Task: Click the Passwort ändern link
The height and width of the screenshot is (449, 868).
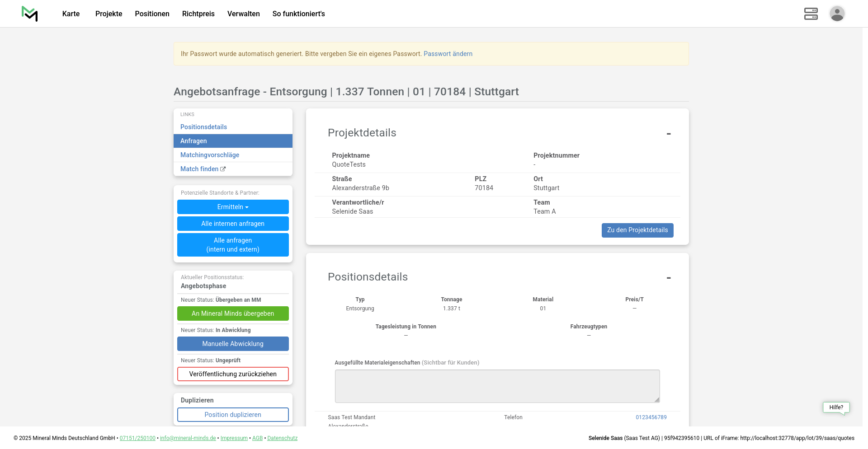Action: coord(448,54)
